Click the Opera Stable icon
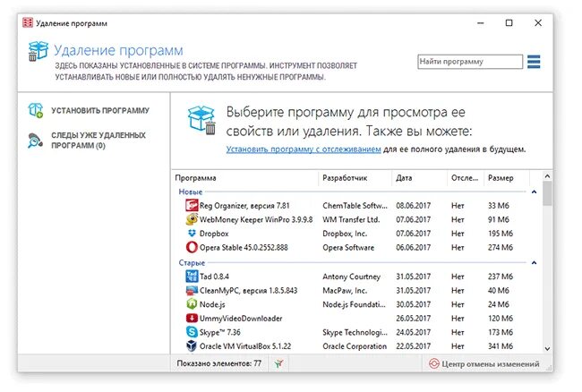The width and height of the screenshot is (582, 392). (192, 247)
